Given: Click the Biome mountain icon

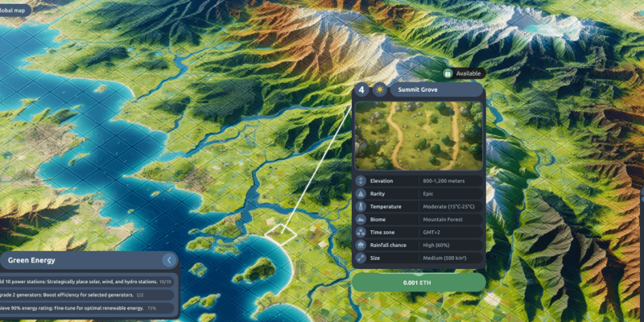Looking at the screenshot, I should (x=360, y=219).
